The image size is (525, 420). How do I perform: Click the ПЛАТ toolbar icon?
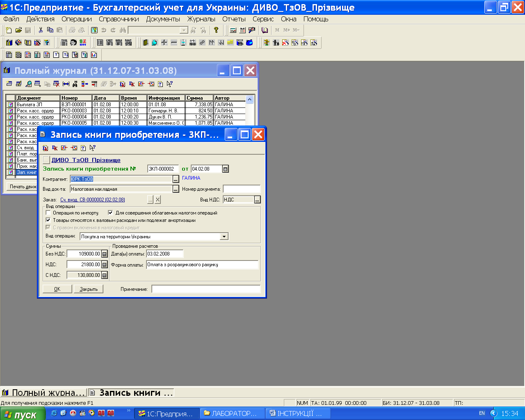[128, 43]
